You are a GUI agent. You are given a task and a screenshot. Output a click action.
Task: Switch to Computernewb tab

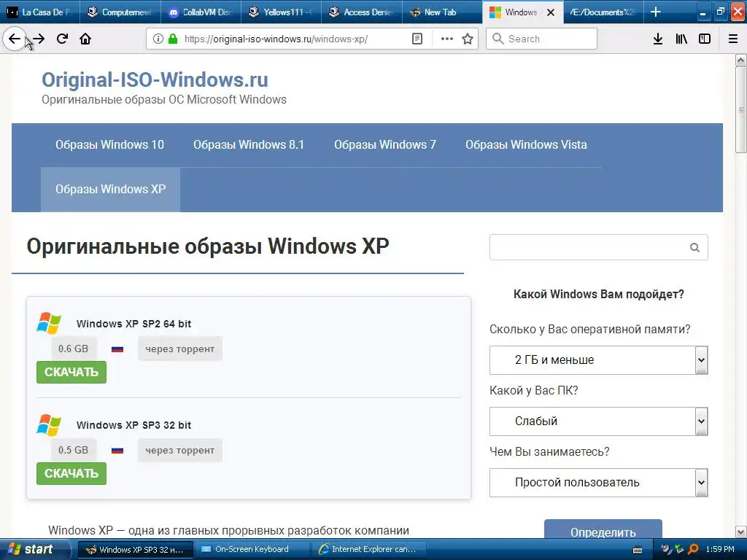point(120,12)
